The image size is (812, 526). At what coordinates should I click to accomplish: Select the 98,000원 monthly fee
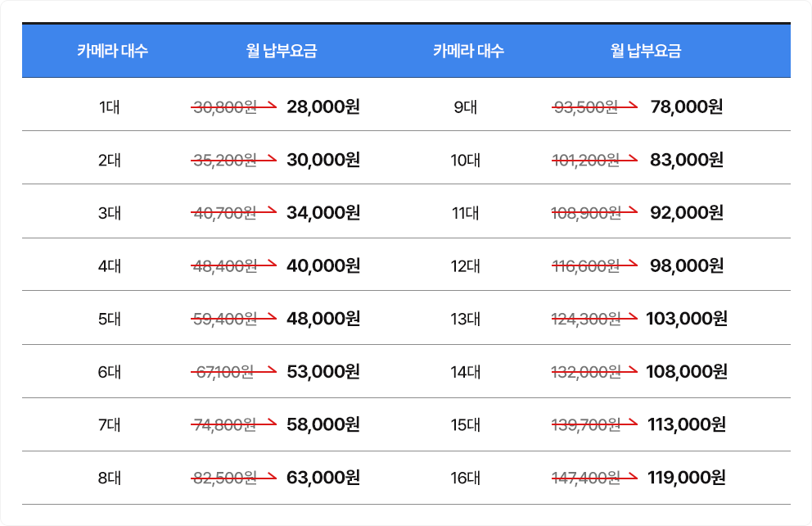coord(687,265)
